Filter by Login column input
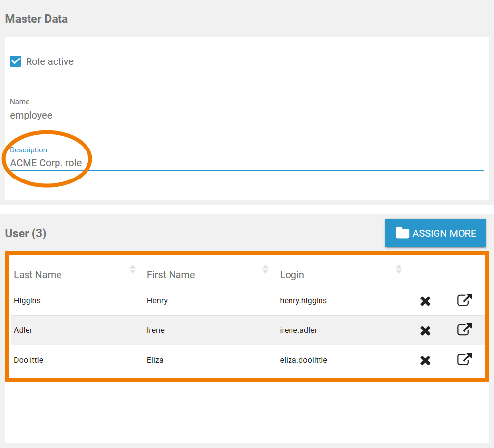 pyautogui.click(x=334, y=275)
